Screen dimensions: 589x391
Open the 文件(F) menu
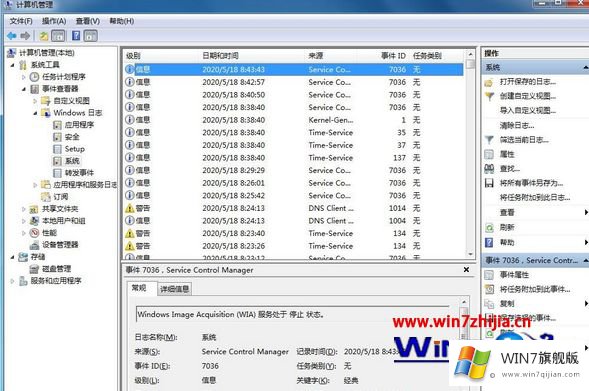pos(21,21)
